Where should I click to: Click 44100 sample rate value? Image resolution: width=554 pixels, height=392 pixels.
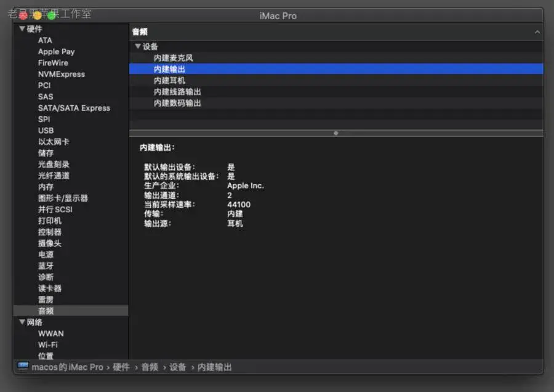pyautogui.click(x=239, y=204)
